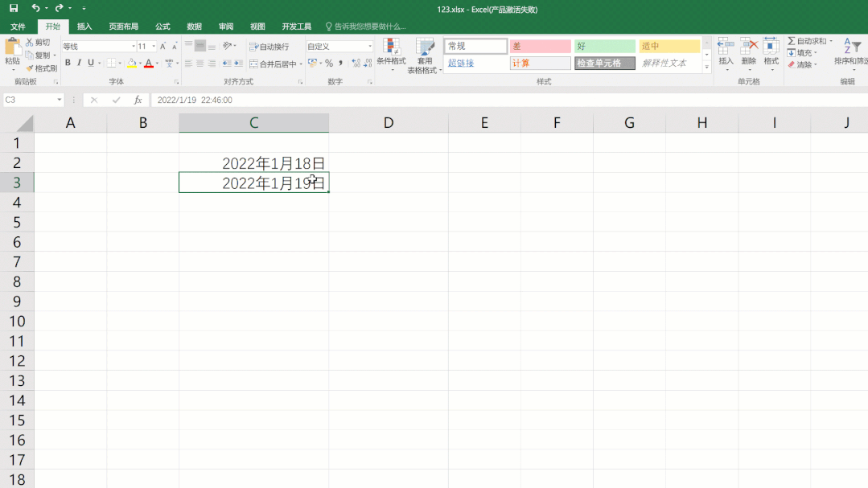Switch to the Insert (插入) tab
This screenshot has width=868, height=488.
pos(84,27)
